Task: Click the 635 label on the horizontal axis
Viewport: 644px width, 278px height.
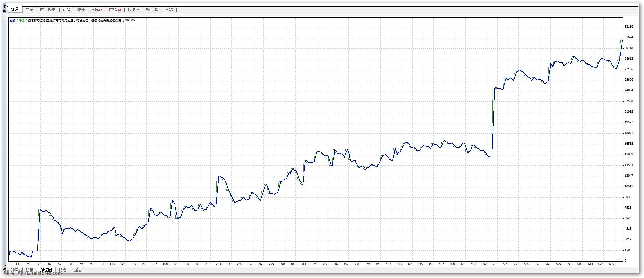Action: tap(611, 264)
